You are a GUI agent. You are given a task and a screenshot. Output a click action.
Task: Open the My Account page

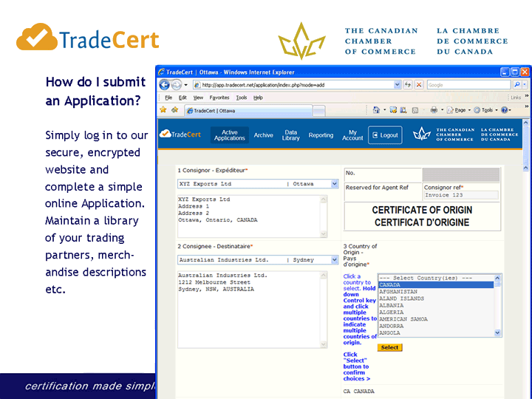coord(352,135)
